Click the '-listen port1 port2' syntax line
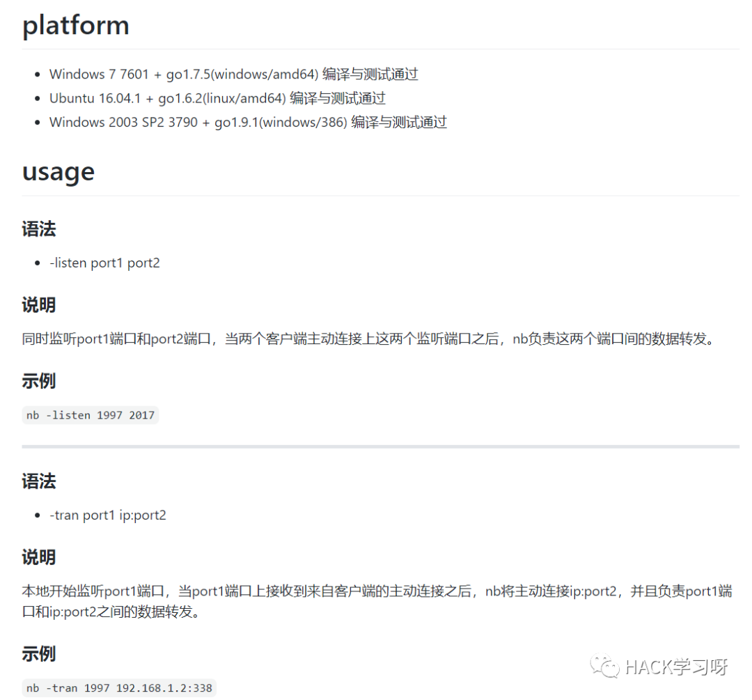752x700 pixels. tap(104, 263)
